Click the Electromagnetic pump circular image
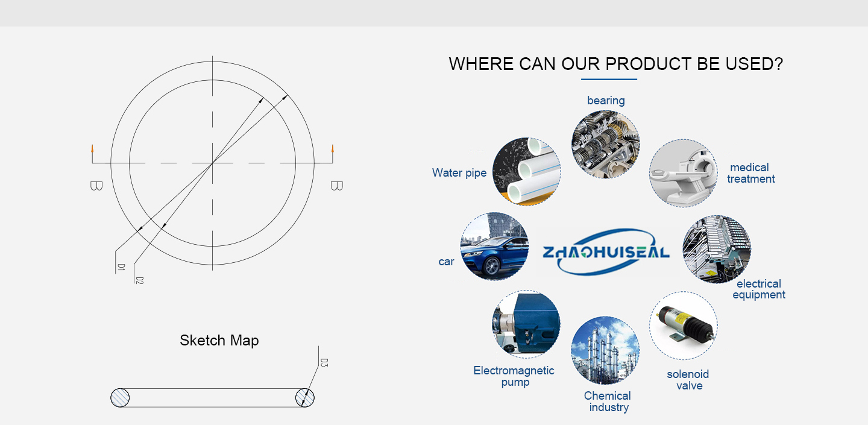Screen dimensions: 868x425 [x=526, y=324]
